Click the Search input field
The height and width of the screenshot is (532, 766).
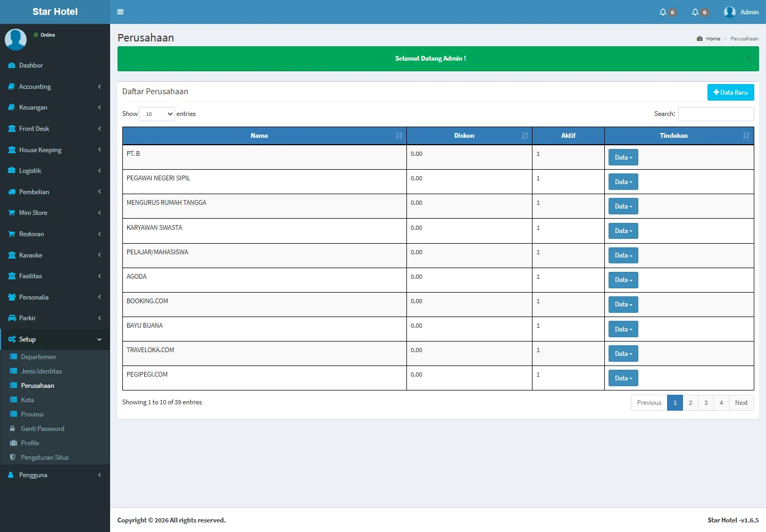coord(715,114)
